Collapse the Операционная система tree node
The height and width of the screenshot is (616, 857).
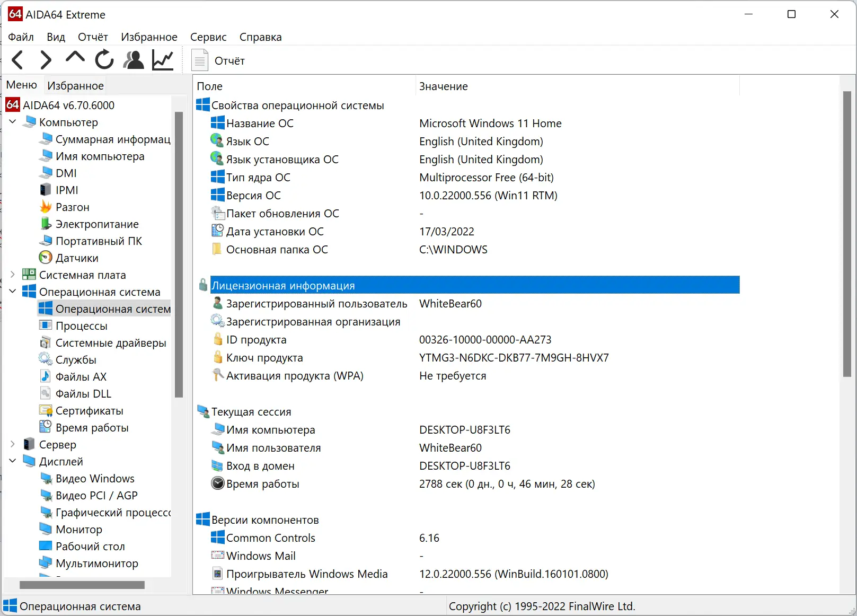tap(12, 292)
